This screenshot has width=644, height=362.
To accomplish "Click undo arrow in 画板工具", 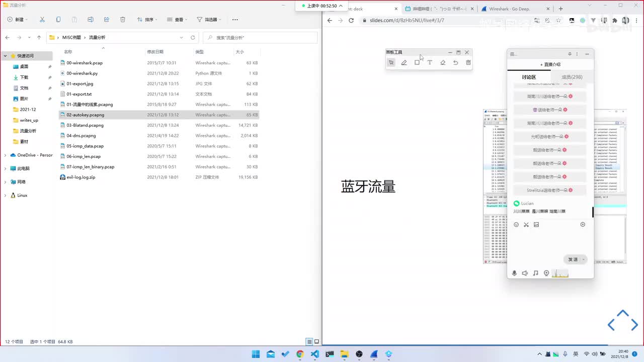I will tap(455, 62).
